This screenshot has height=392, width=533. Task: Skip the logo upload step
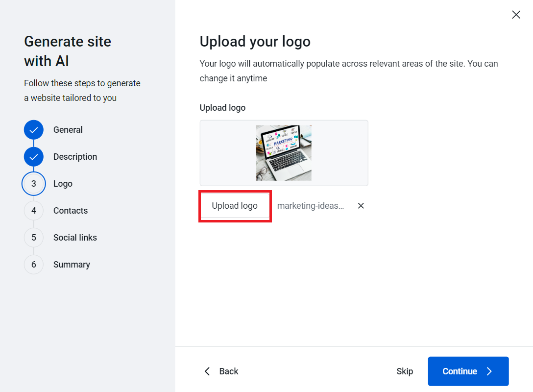405,371
